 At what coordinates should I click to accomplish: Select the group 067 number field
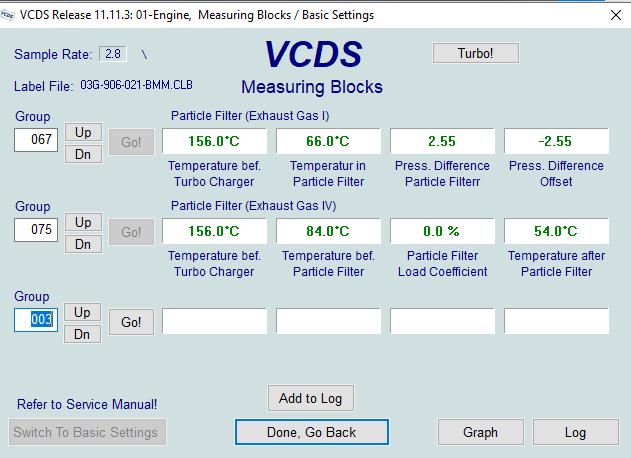[36, 140]
